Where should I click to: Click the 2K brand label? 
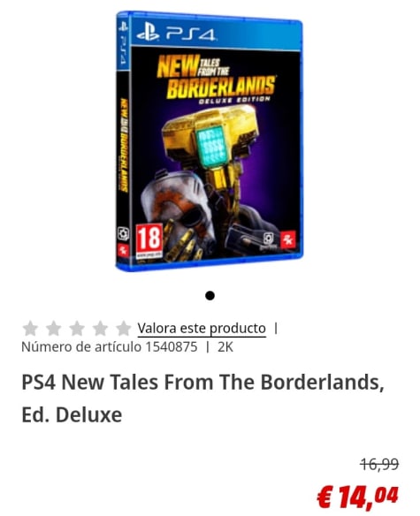(x=225, y=347)
